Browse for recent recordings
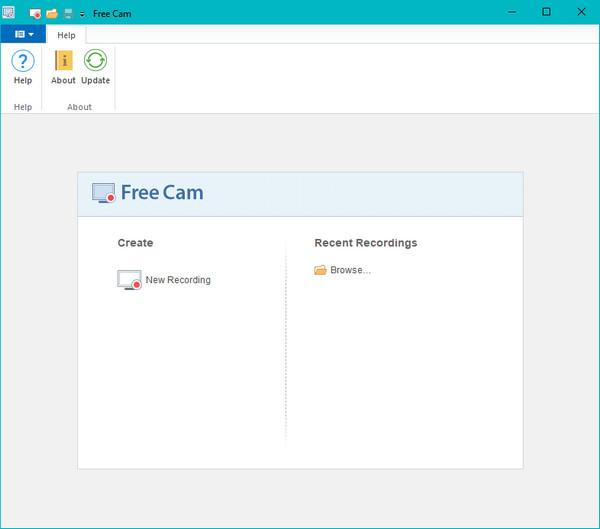This screenshot has height=529, width=600. point(342,270)
